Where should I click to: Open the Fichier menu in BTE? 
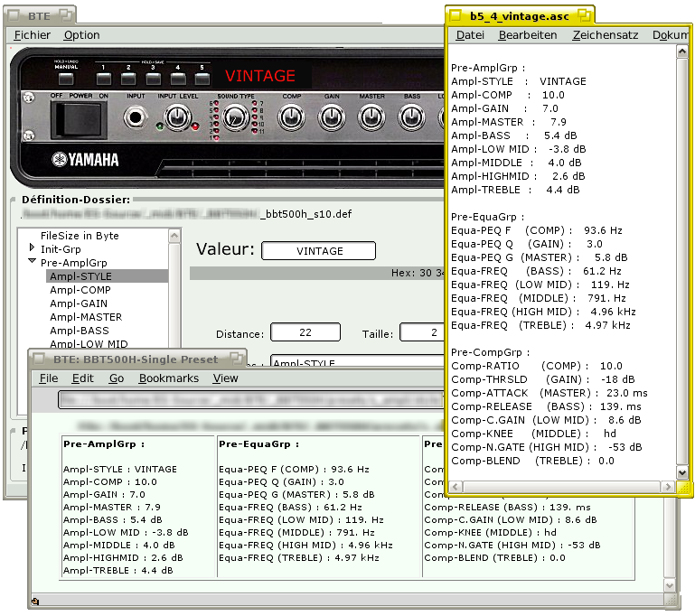pyautogui.click(x=33, y=35)
